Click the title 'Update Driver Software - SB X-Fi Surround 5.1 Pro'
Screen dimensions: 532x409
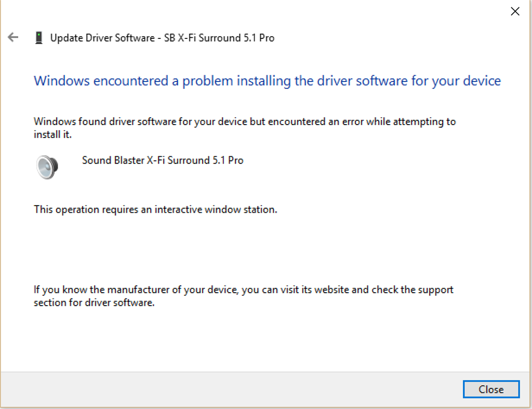162,37
